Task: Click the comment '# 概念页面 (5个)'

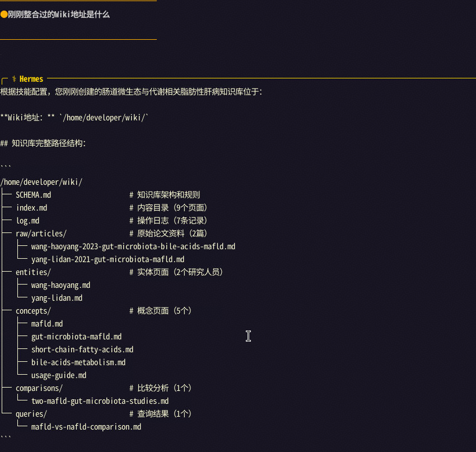Action: (x=161, y=311)
